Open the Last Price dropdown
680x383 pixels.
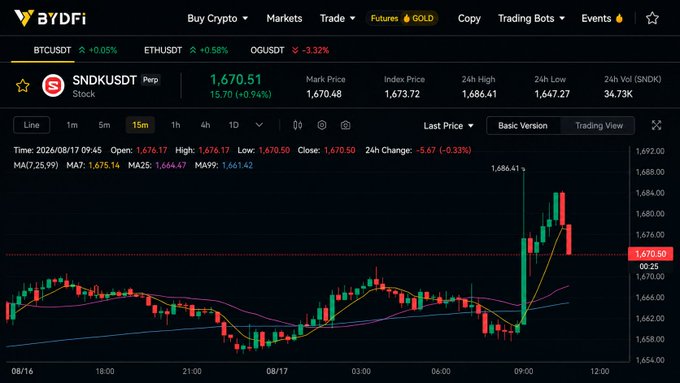[x=448, y=126]
